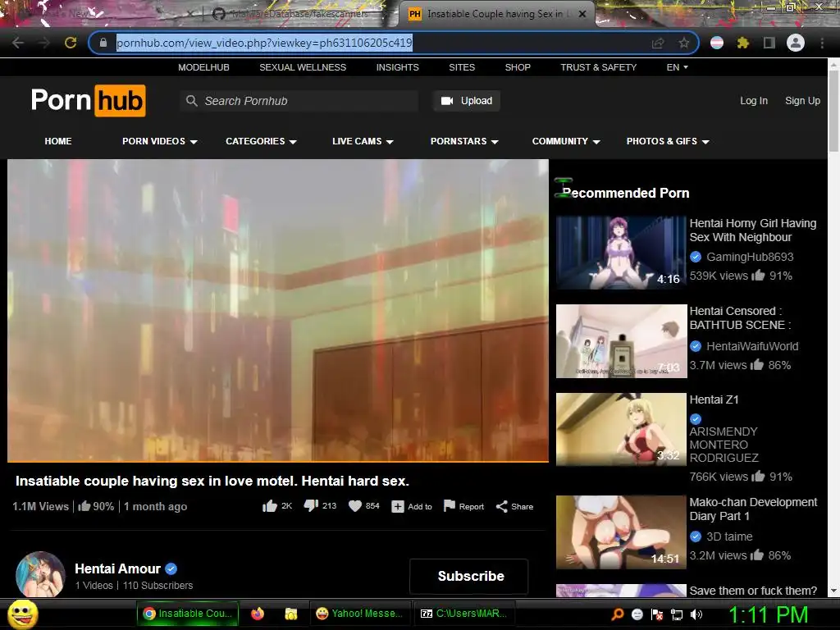Click the Log In link

[754, 101]
